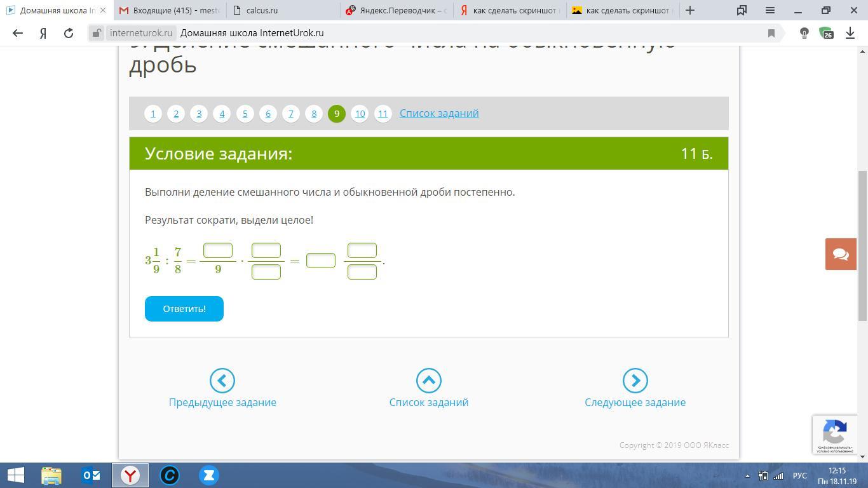The height and width of the screenshot is (488, 868).
Task: Open the Список заданий link beside task numbers
Action: pos(439,113)
